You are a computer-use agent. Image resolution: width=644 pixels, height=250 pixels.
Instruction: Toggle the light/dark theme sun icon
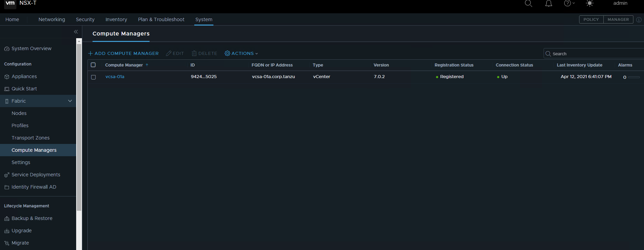(589, 3)
